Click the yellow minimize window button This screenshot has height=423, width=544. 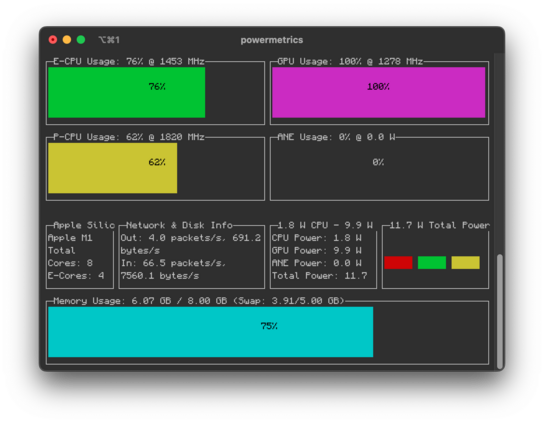coord(67,40)
